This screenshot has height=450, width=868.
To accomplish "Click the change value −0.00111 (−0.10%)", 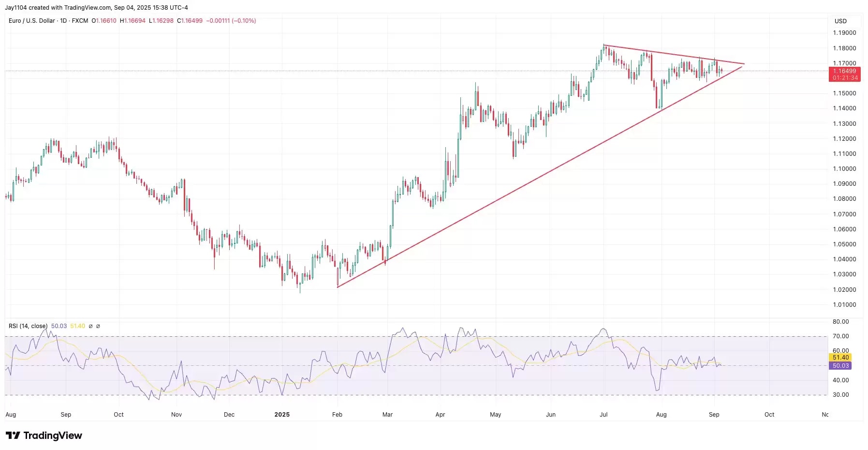I will pyautogui.click(x=231, y=21).
